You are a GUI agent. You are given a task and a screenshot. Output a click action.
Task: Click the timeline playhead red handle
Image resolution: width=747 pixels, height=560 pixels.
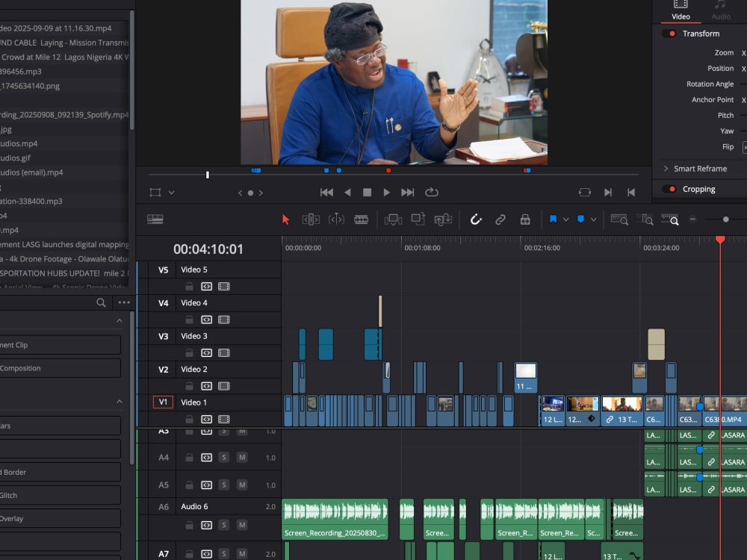click(720, 240)
